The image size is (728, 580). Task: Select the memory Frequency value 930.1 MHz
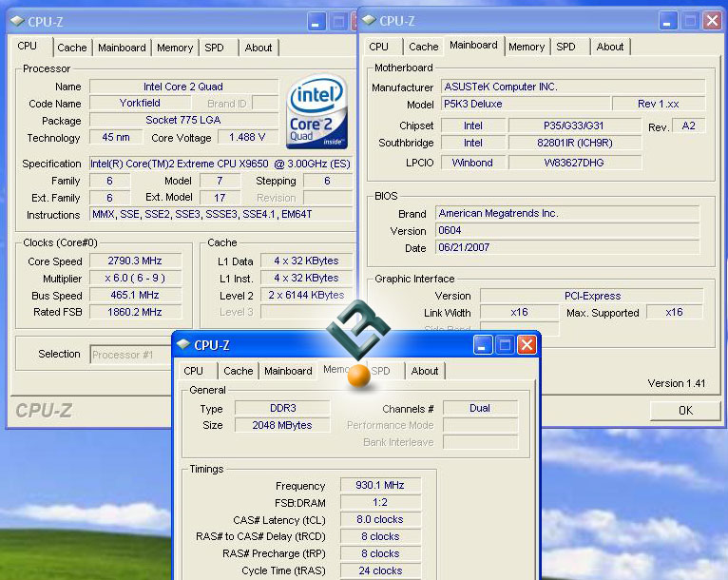point(379,485)
